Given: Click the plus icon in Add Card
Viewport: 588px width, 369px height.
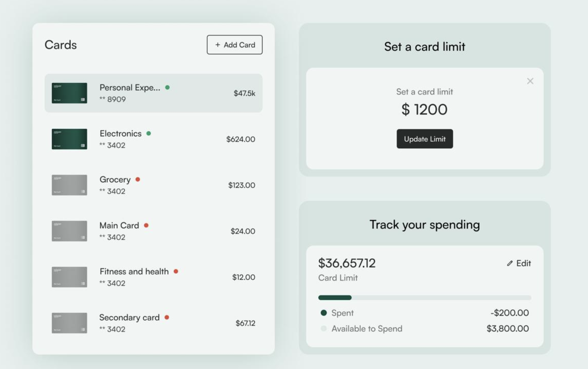Looking at the screenshot, I should click(x=218, y=45).
